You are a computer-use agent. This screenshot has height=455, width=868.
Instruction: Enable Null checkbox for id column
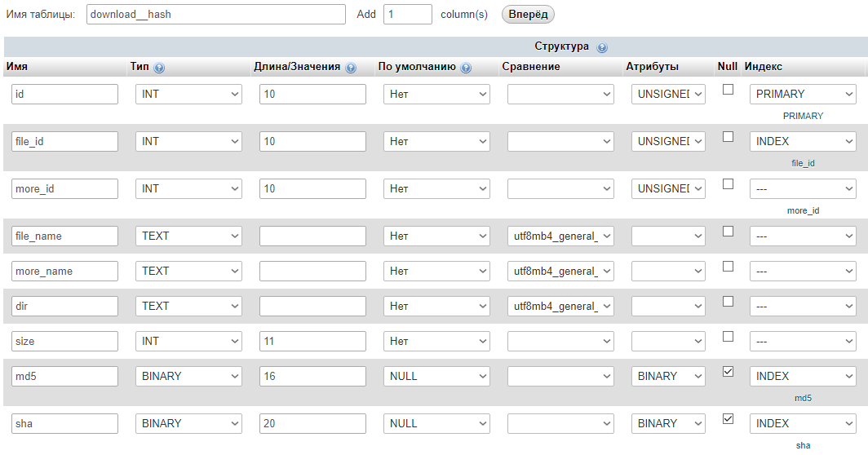728,90
